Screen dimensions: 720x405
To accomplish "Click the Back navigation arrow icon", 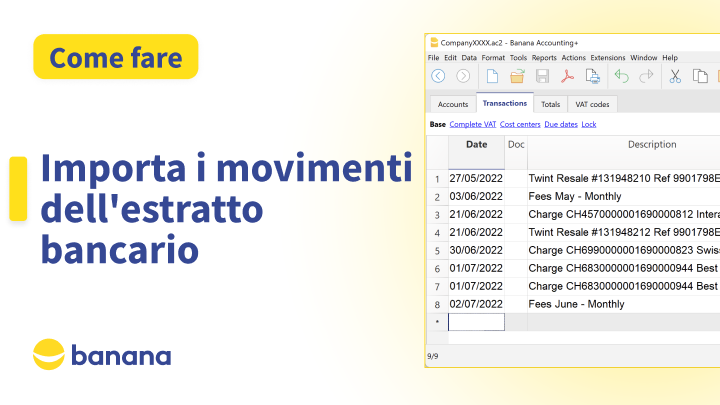I will coord(438,76).
